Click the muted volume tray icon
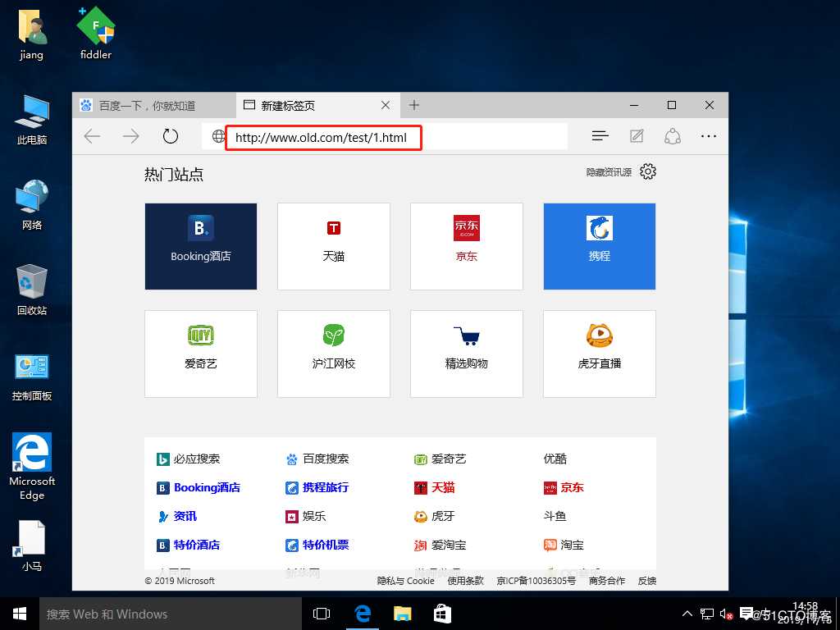The width and height of the screenshot is (840, 630). [726, 614]
